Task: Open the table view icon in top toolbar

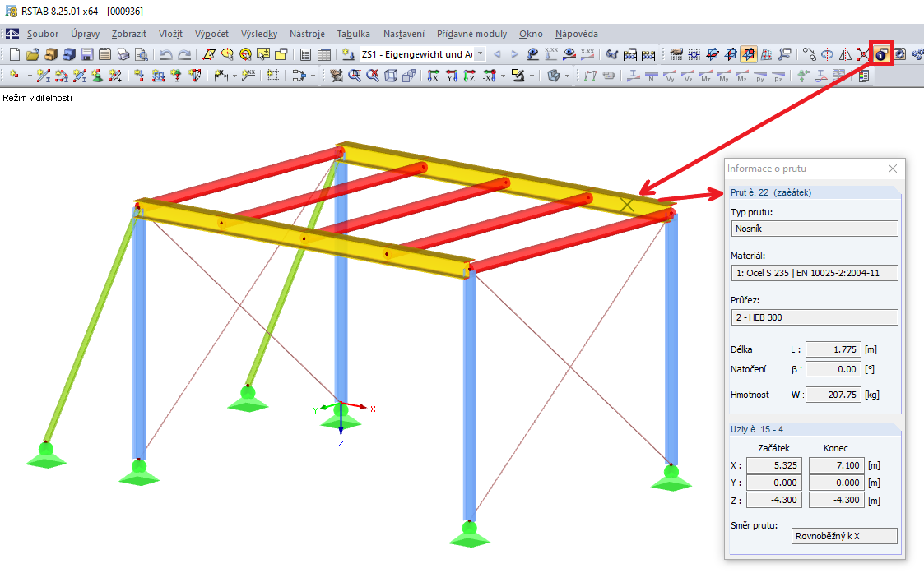Action: tap(324, 54)
